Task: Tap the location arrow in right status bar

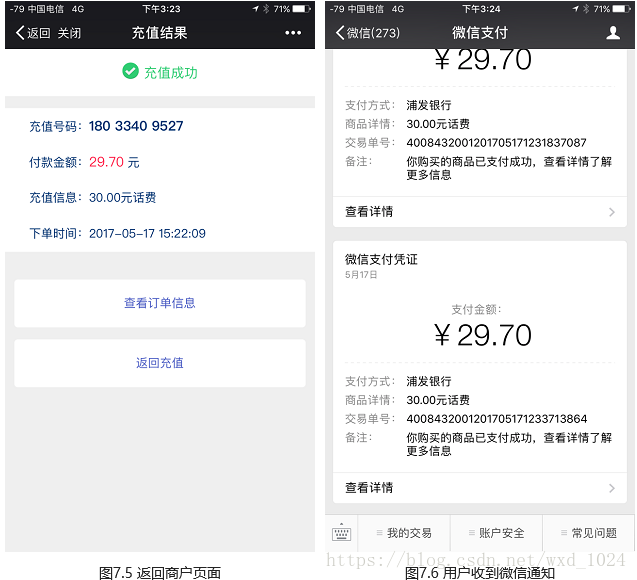Action: [575, 9]
